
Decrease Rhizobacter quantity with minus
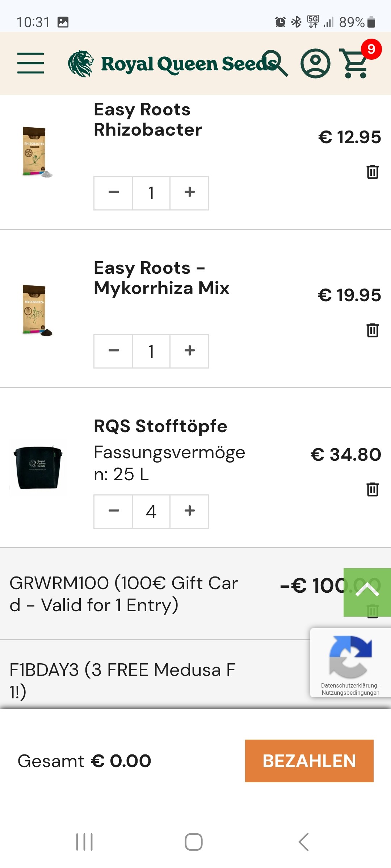click(114, 193)
